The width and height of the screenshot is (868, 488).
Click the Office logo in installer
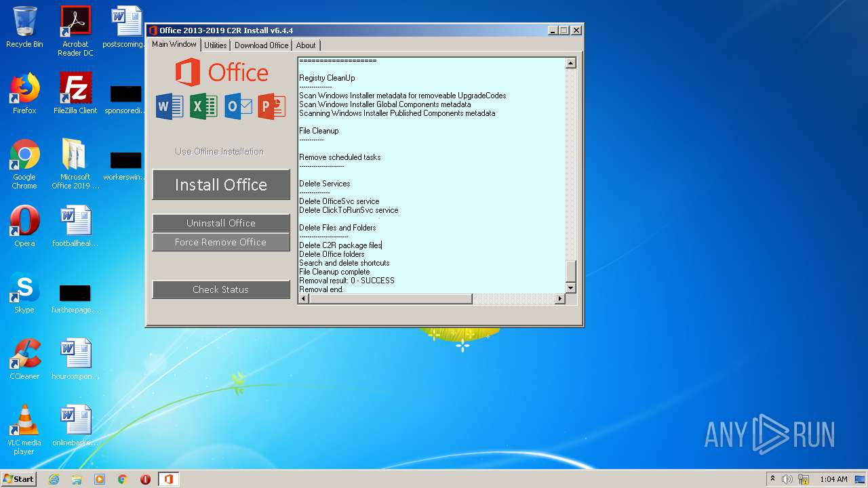pyautogui.click(x=221, y=72)
